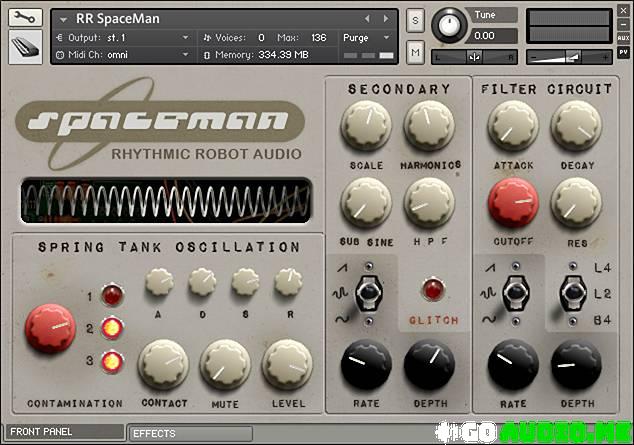Toggle the AUX sends button
The image size is (634, 445).
coord(623,38)
